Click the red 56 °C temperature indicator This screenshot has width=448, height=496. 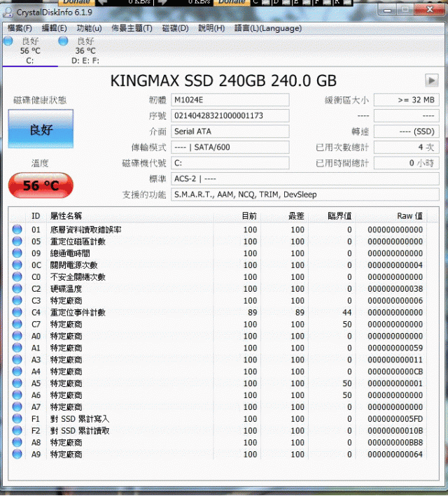[x=41, y=185]
